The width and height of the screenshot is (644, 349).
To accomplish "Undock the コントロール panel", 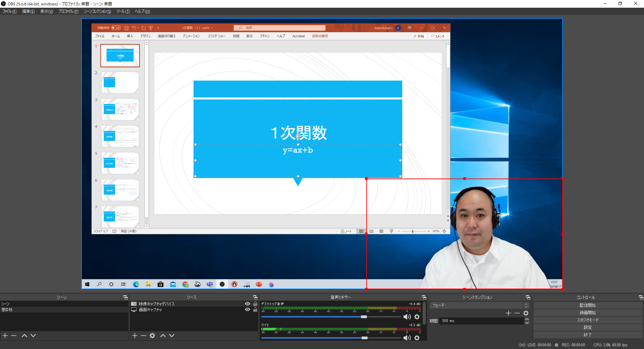I will point(641,297).
